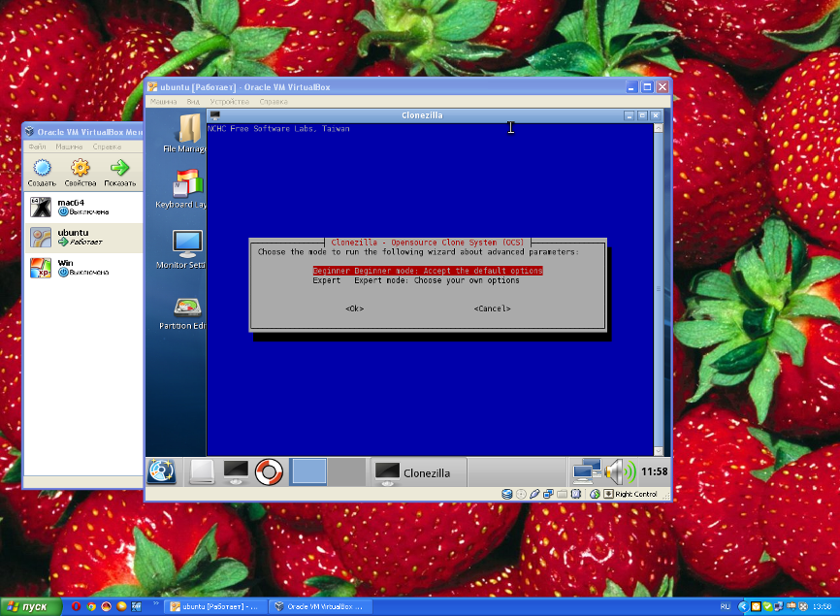Click the hard disk activity icon in VM status bar
Viewport: 840px width, 616px height.
click(x=506, y=494)
